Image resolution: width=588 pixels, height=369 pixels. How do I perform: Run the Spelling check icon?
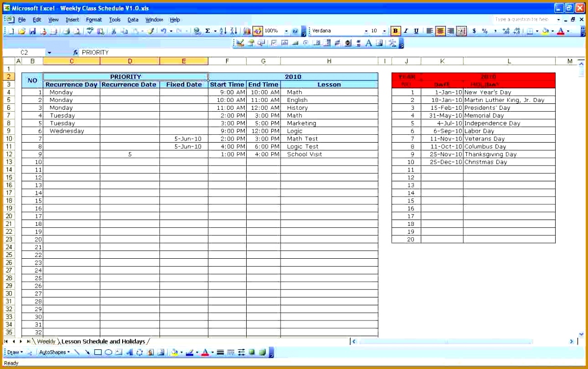click(x=90, y=31)
